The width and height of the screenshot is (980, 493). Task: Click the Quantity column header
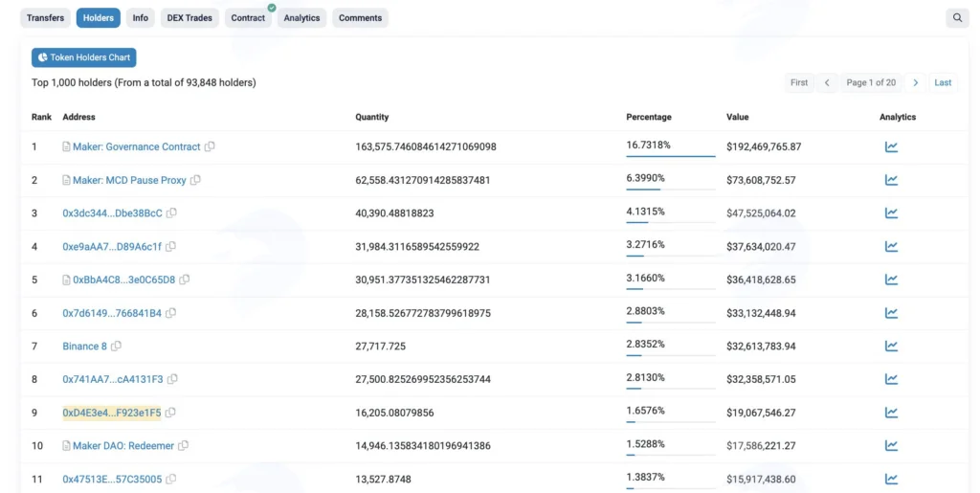pyautogui.click(x=372, y=117)
